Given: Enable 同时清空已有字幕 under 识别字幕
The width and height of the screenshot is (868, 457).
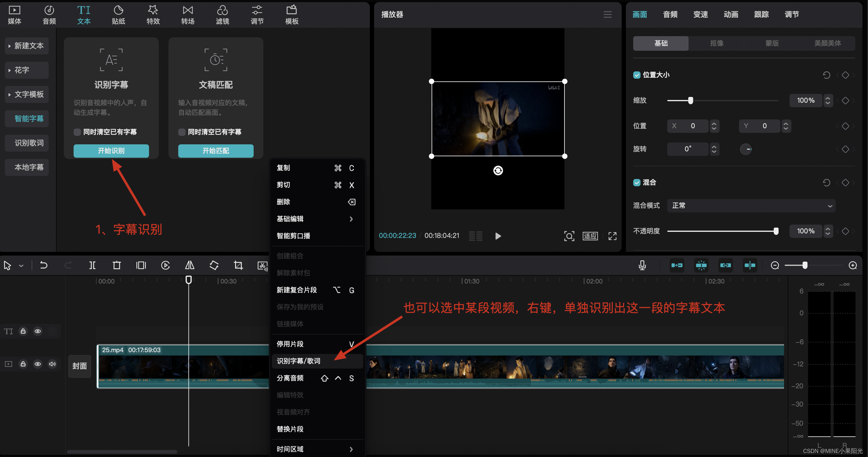Looking at the screenshot, I should click(x=78, y=132).
